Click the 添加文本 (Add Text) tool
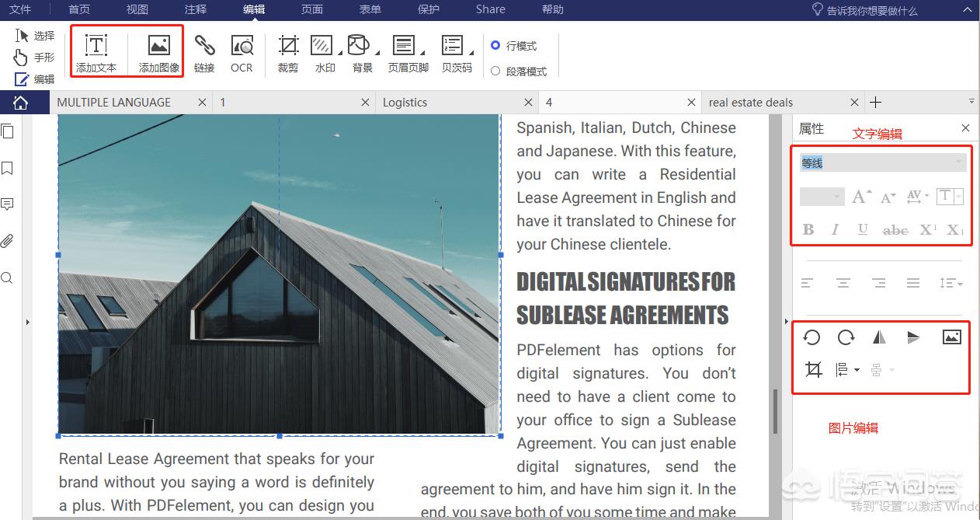This screenshot has height=520, width=980. [96, 52]
